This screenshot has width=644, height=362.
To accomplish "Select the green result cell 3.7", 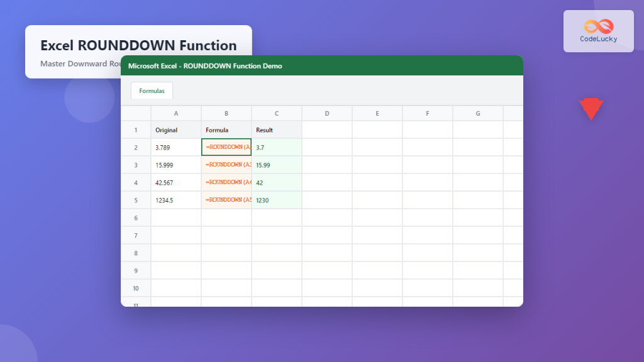I will click(x=277, y=147).
